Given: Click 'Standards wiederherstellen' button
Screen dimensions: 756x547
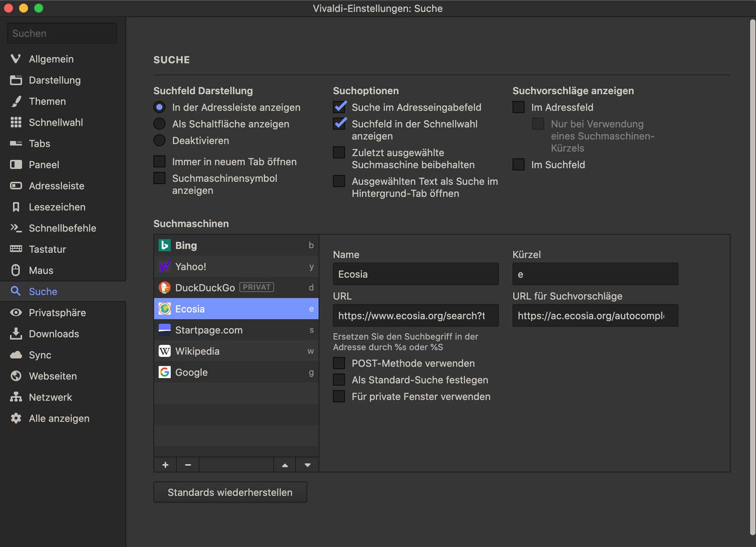Looking at the screenshot, I should click(230, 492).
